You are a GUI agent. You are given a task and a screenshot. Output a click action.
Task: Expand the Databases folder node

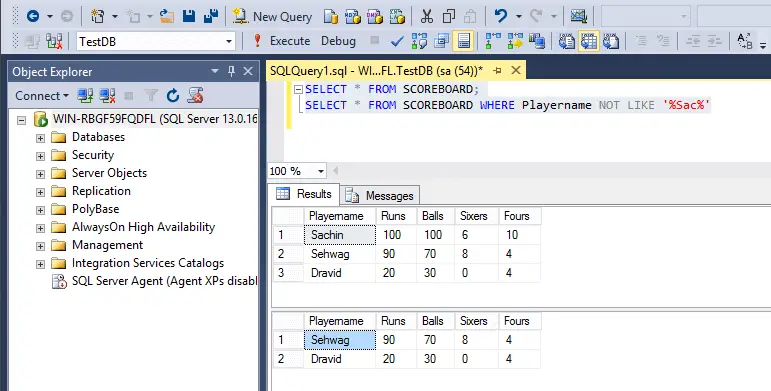point(40,138)
